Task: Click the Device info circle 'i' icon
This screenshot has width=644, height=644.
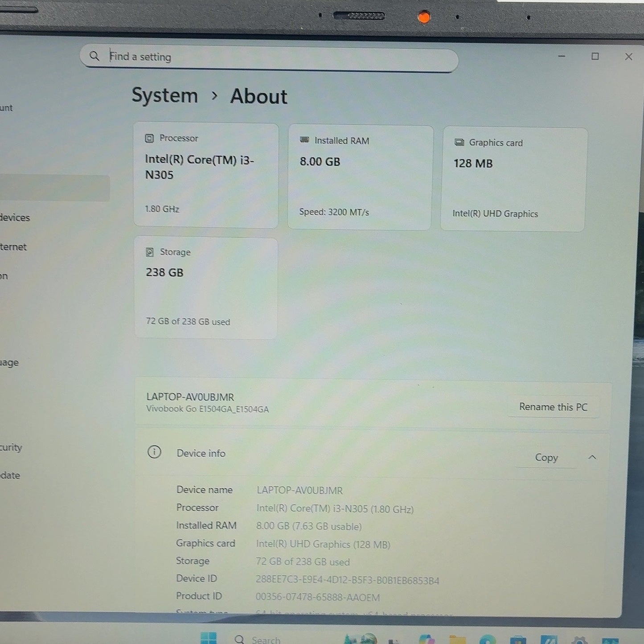Action: click(154, 452)
